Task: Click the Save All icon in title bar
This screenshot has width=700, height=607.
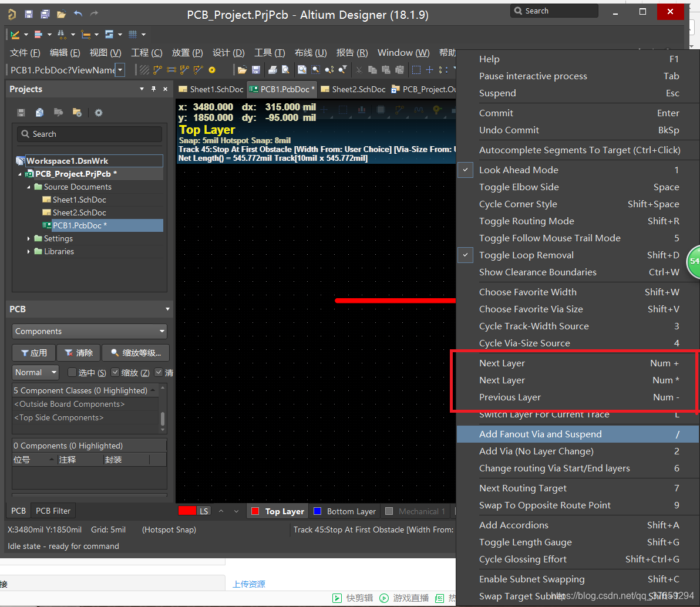Action: pyautogui.click(x=45, y=14)
